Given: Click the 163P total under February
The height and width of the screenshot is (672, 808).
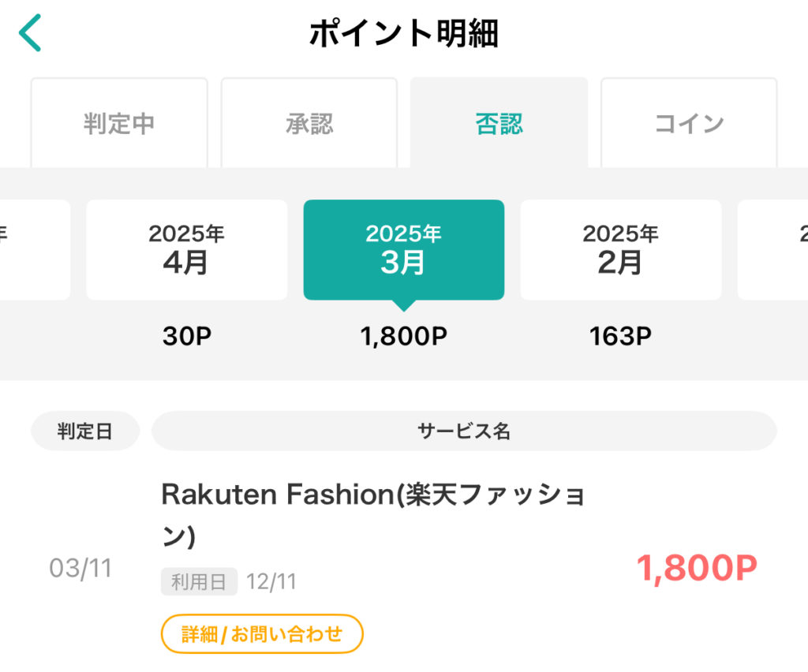Looking at the screenshot, I should click(620, 337).
